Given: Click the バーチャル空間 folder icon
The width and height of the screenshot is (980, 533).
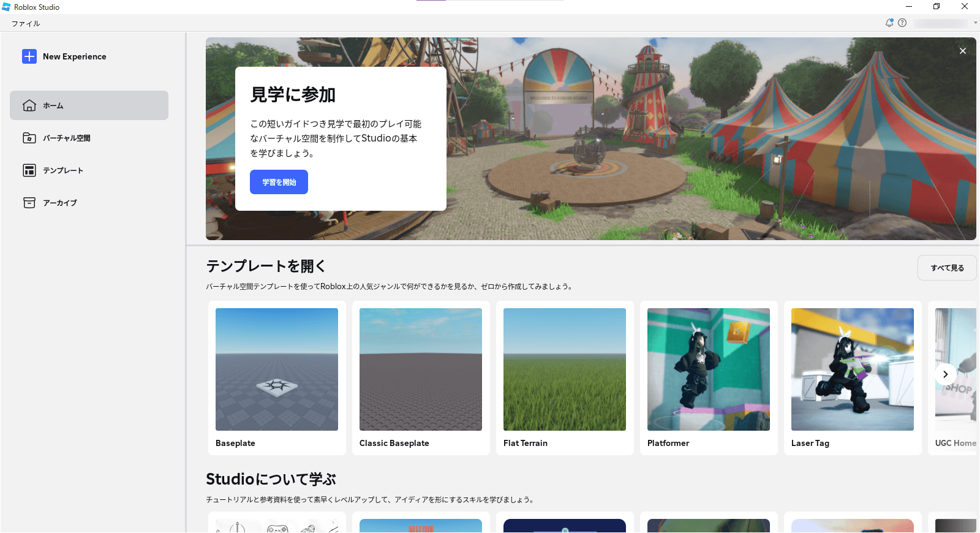Looking at the screenshot, I should (x=29, y=138).
